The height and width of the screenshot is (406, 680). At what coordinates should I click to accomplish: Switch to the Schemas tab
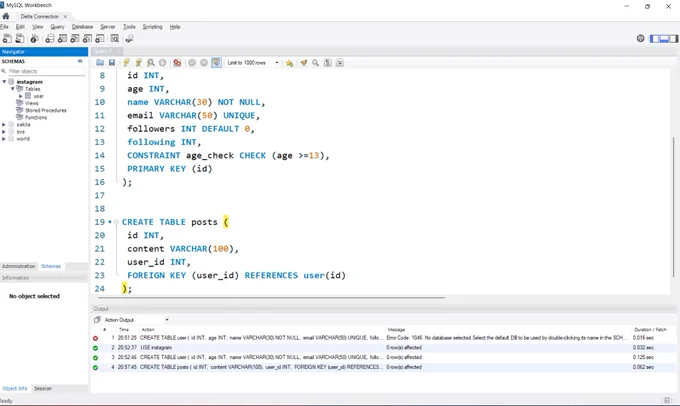point(51,266)
